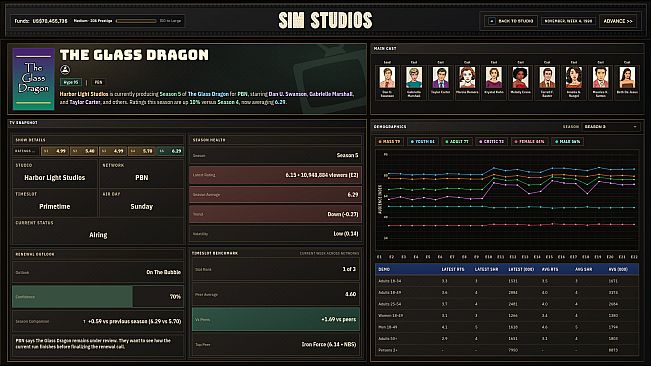Click the season comparison +0.59 row
Image resolution: width=651 pixels, height=366 pixels.
98,321
